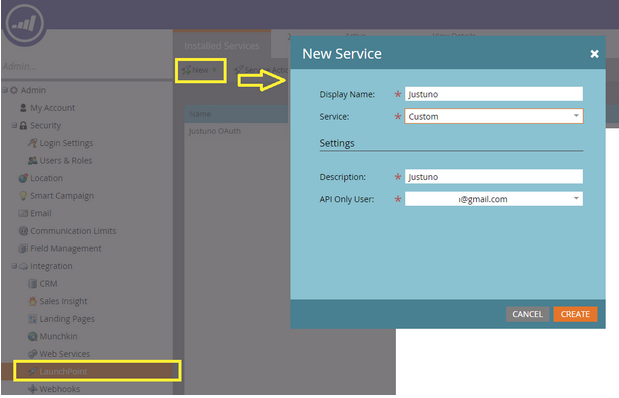
Task: Close the New Service dialog
Action: tap(594, 54)
